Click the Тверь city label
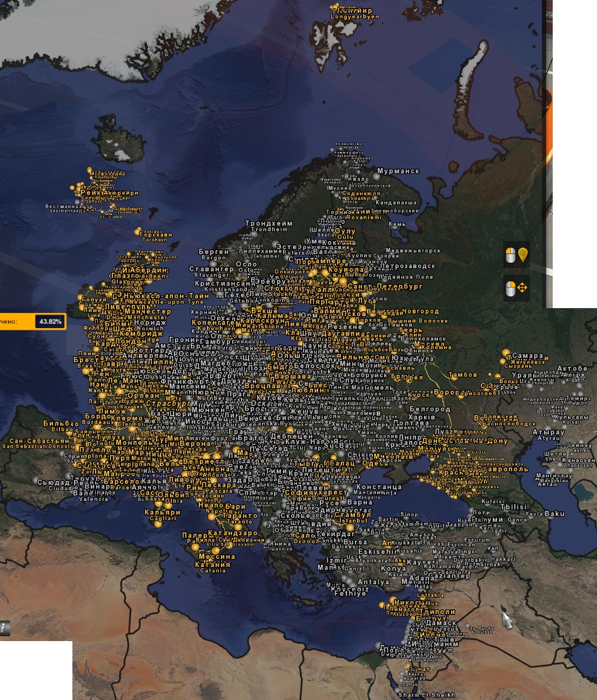 click(x=411, y=330)
